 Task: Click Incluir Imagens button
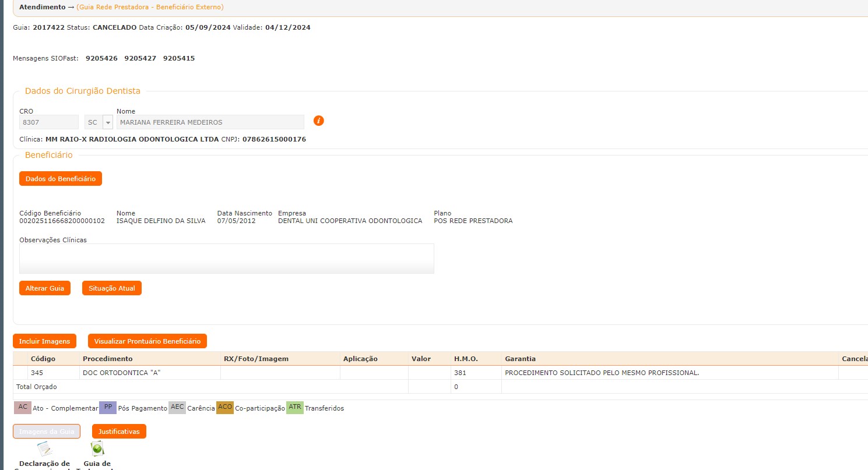(44, 341)
